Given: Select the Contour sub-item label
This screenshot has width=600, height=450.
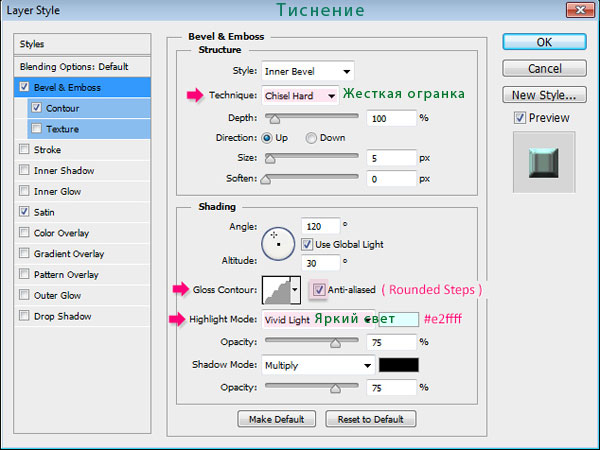Looking at the screenshot, I should (62, 108).
